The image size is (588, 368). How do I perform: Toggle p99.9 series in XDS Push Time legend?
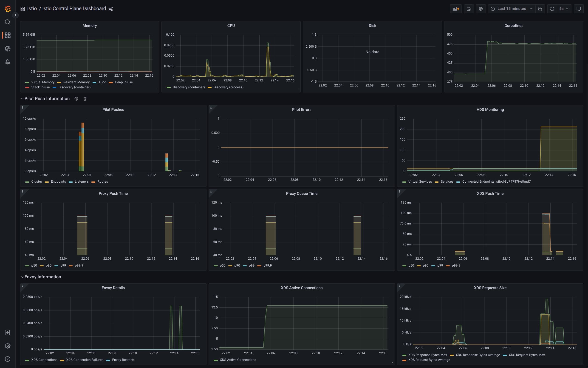(456, 265)
